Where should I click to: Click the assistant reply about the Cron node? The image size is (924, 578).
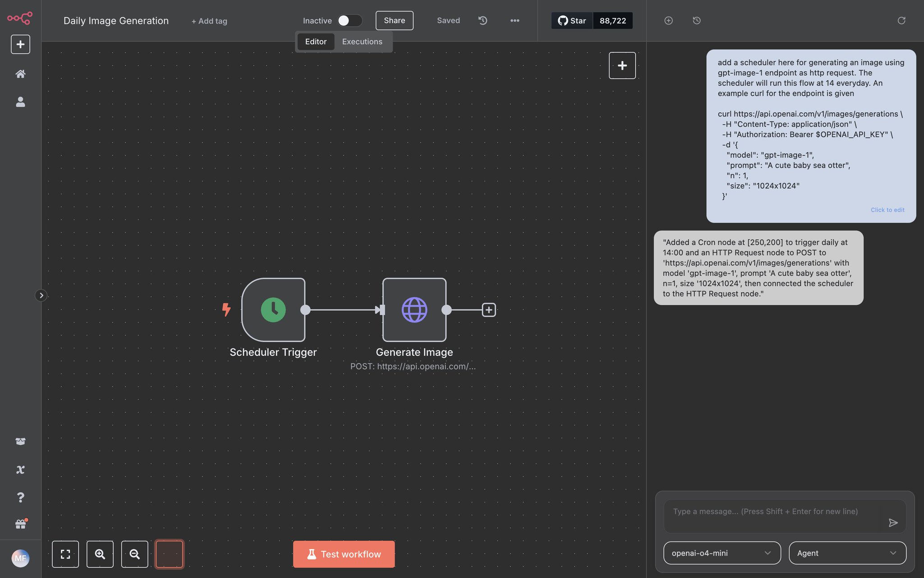758,268
